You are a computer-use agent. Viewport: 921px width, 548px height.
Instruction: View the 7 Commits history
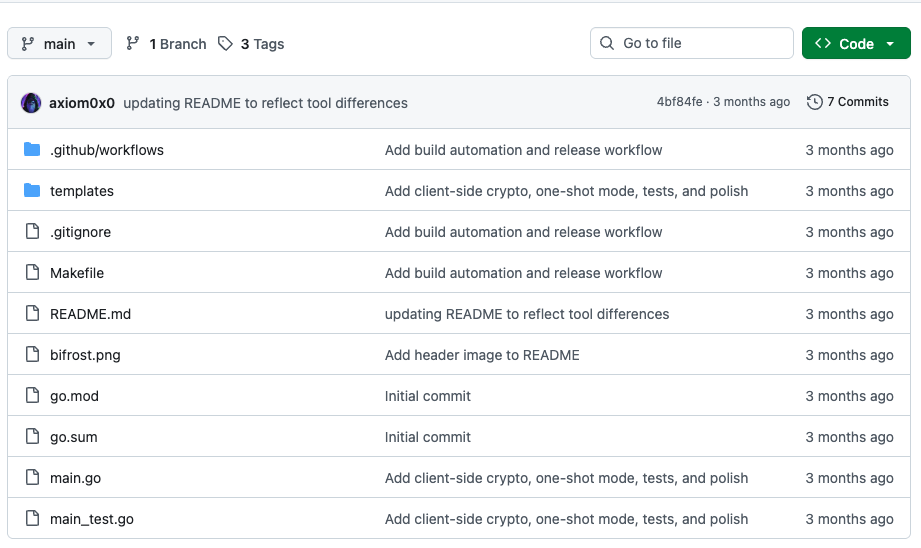(848, 102)
